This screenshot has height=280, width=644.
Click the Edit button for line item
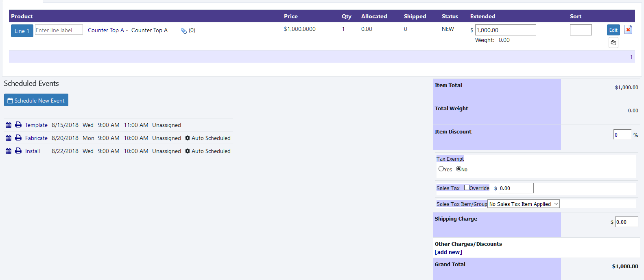coord(613,30)
